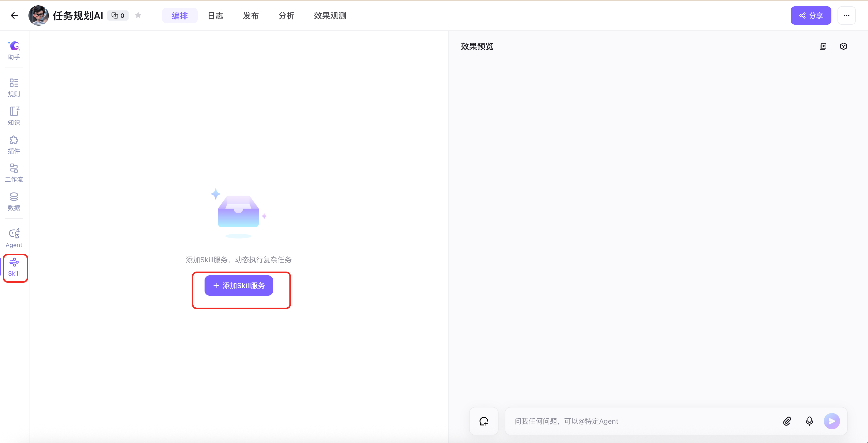Go back with the left arrow

click(x=14, y=15)
